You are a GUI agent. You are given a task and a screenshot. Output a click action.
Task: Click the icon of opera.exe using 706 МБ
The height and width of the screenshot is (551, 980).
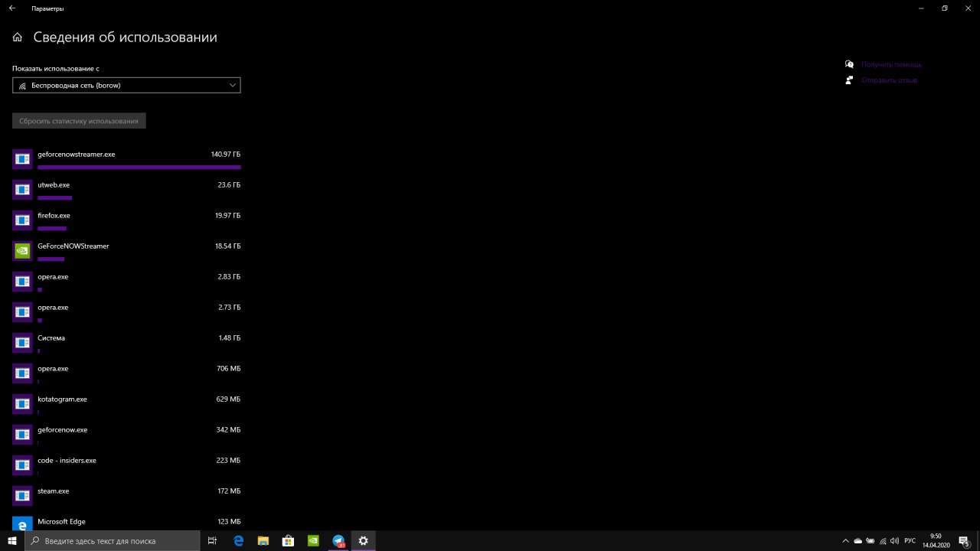(22, 373)
